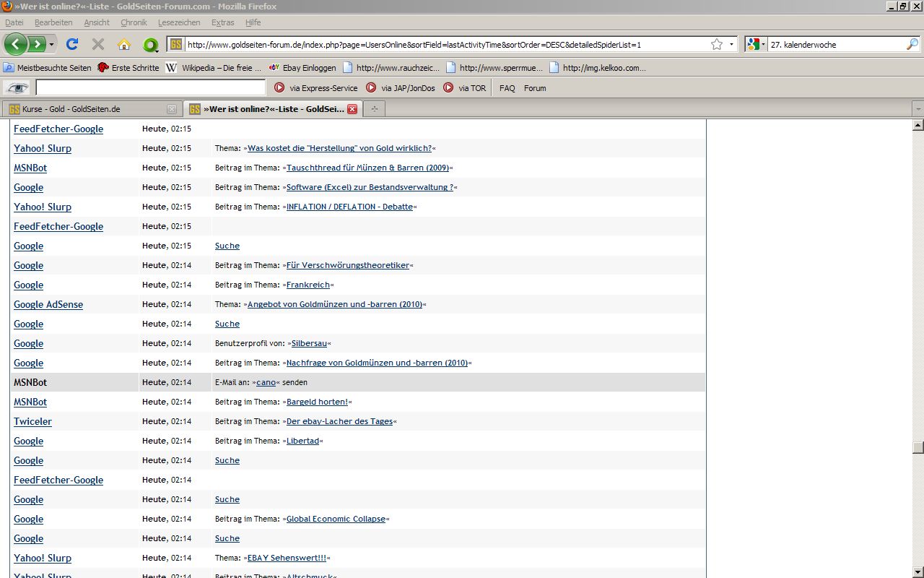This screenshot has height=578, width=924.
Task: Open the 'Frankreich' thread link
Action: point(308,285)
